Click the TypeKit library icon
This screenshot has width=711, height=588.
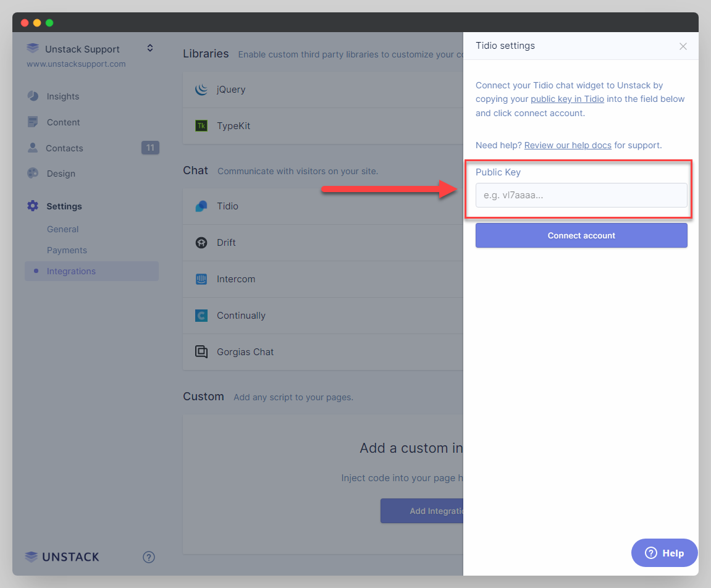click(x=201, y=126)
